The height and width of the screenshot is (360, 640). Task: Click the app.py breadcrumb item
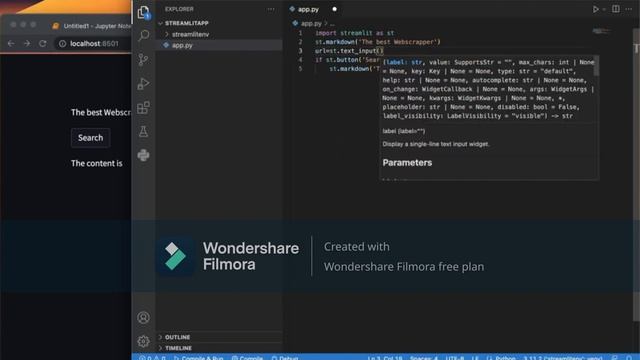[x=311, y=24]
